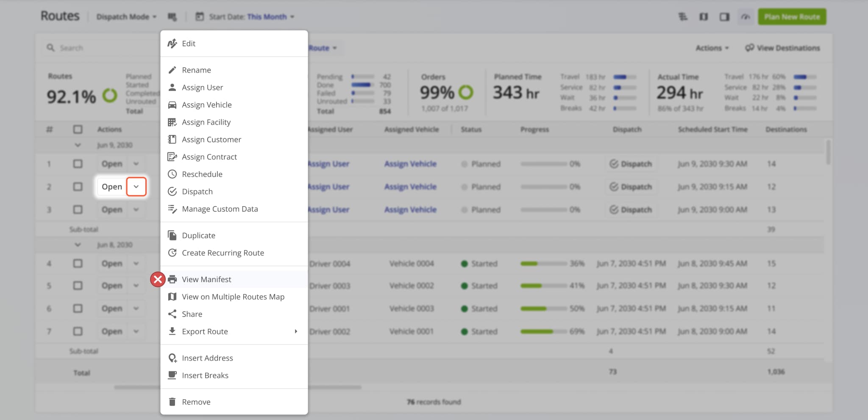
Task: Select View on Multiple Routes Map
Action: [x=233, y=297]
